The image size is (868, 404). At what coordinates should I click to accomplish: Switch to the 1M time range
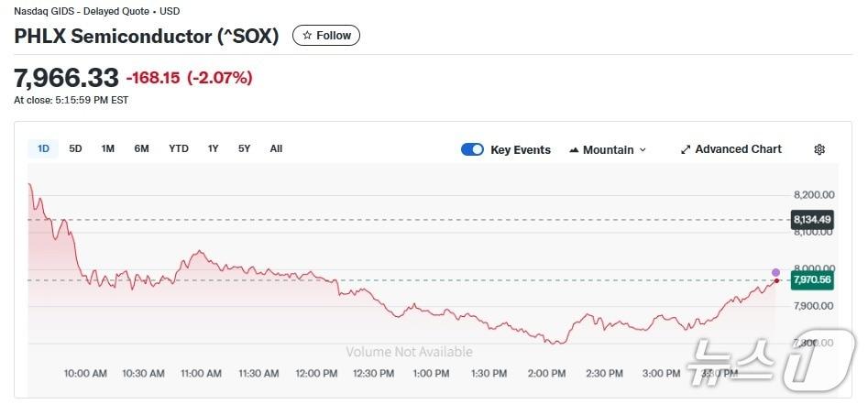tap(107, 148)
